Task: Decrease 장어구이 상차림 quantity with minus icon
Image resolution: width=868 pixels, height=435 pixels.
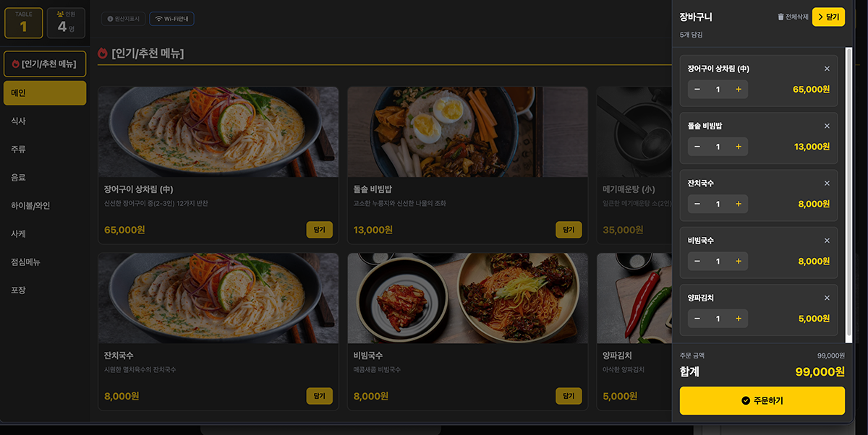Action: [697, 89]
